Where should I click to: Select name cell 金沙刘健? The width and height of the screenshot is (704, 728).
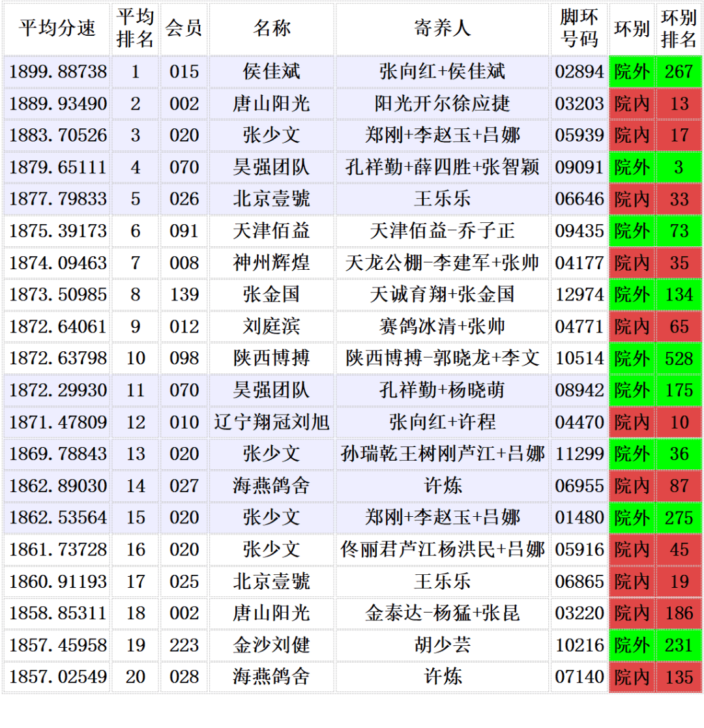click(x=272, y=645)
